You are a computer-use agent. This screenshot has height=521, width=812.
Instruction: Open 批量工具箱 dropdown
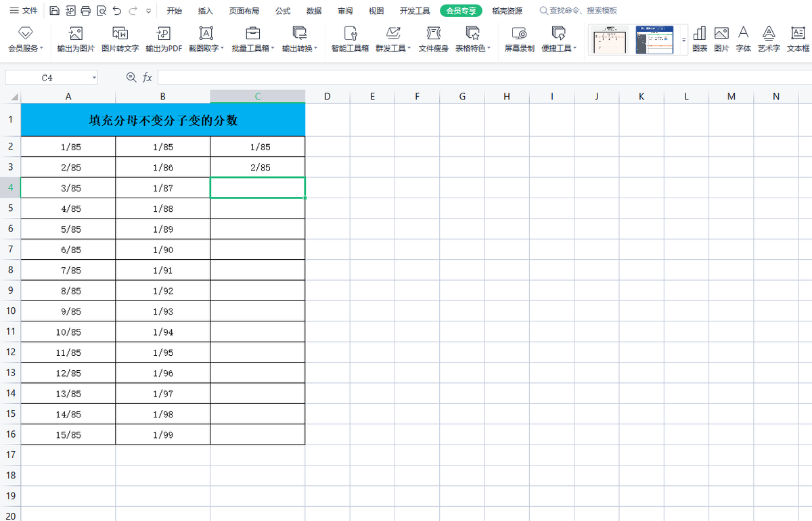tap(253, 39)
